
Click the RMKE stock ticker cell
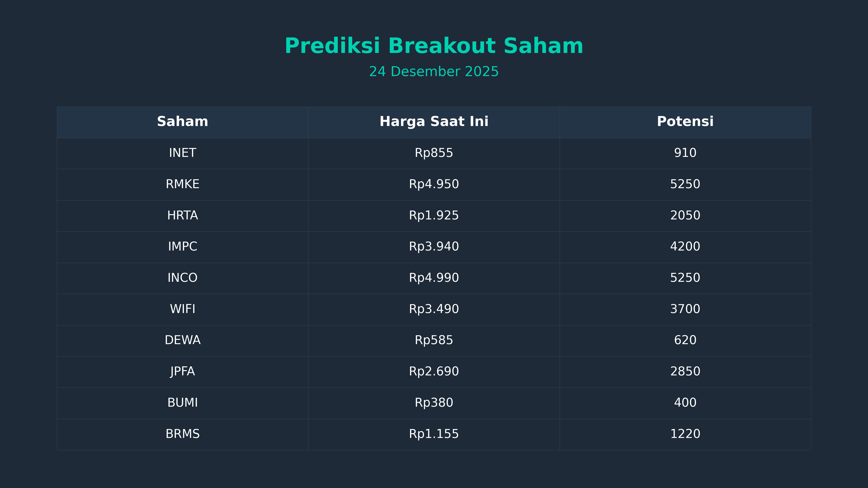pos(182,184)
